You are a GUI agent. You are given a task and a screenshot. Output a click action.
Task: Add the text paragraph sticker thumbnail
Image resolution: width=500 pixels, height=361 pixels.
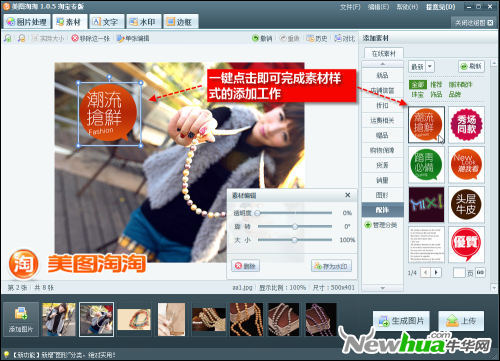426,245
